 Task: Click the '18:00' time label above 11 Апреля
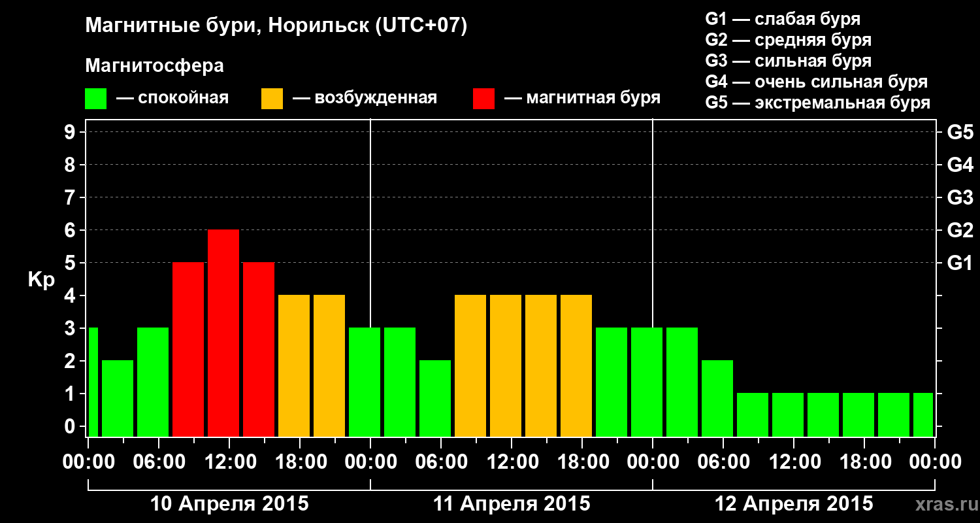coord(582,462)
